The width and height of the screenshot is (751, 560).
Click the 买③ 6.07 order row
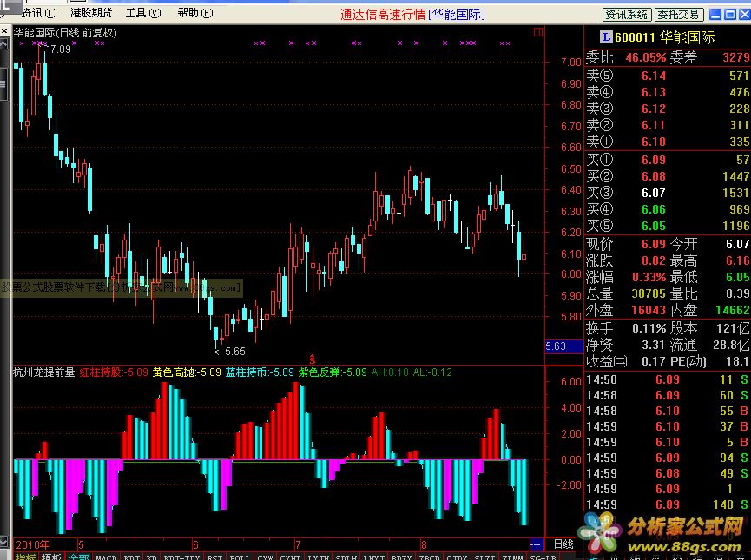[668, 193]
